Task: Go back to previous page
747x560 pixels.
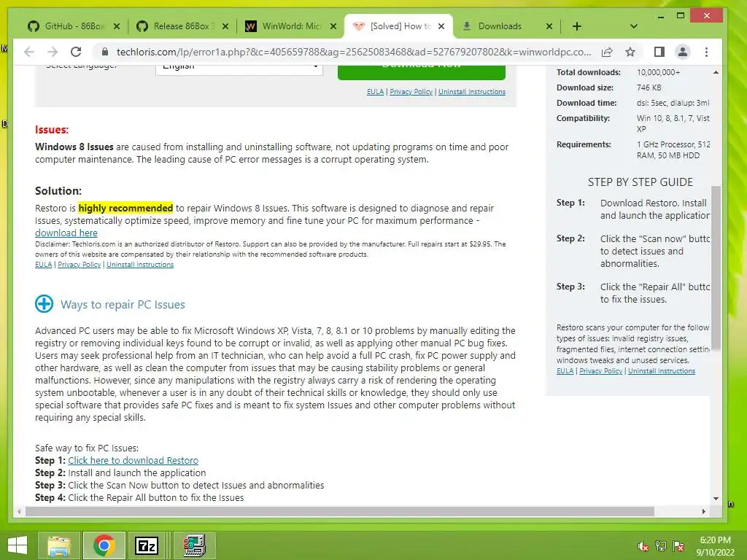Action: (x=29, y=52)
